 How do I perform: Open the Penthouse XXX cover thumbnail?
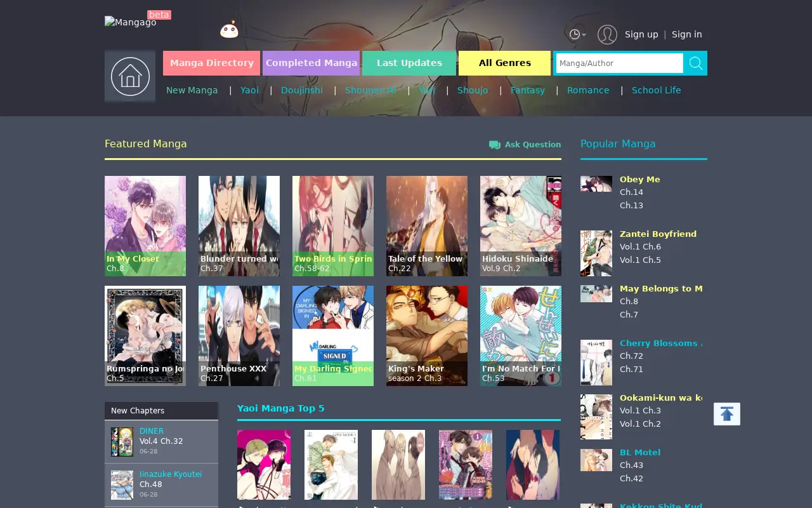(239, 336)
